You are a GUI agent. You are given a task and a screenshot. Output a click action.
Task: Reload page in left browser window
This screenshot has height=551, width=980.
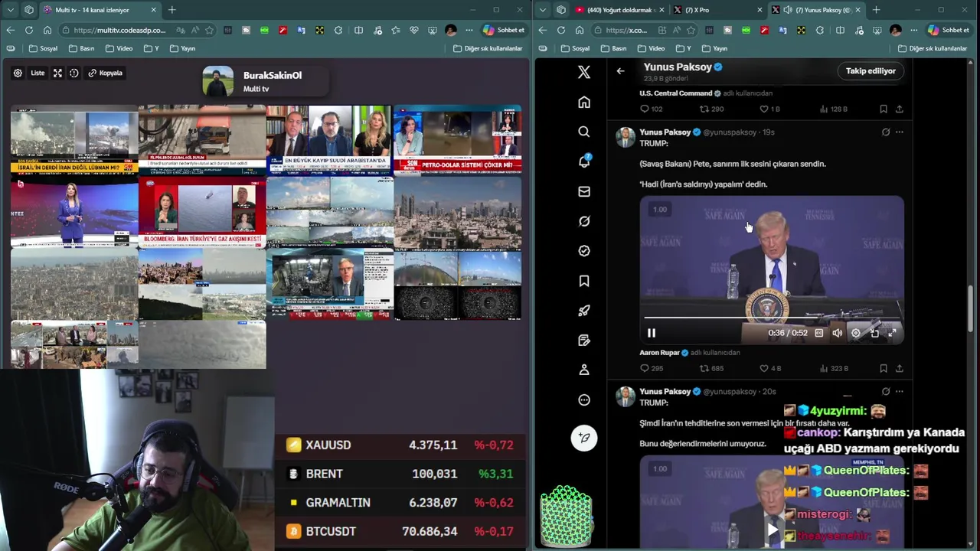coord(28,30)
